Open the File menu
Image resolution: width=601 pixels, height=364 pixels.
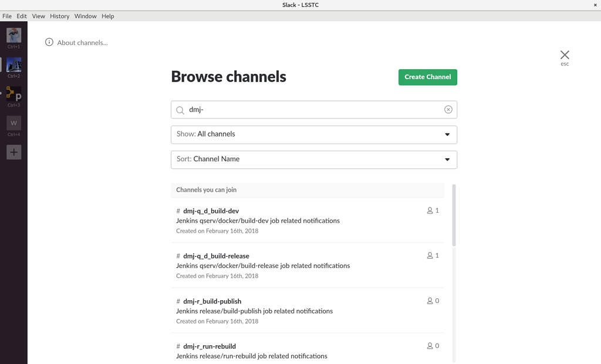point(6,16)
